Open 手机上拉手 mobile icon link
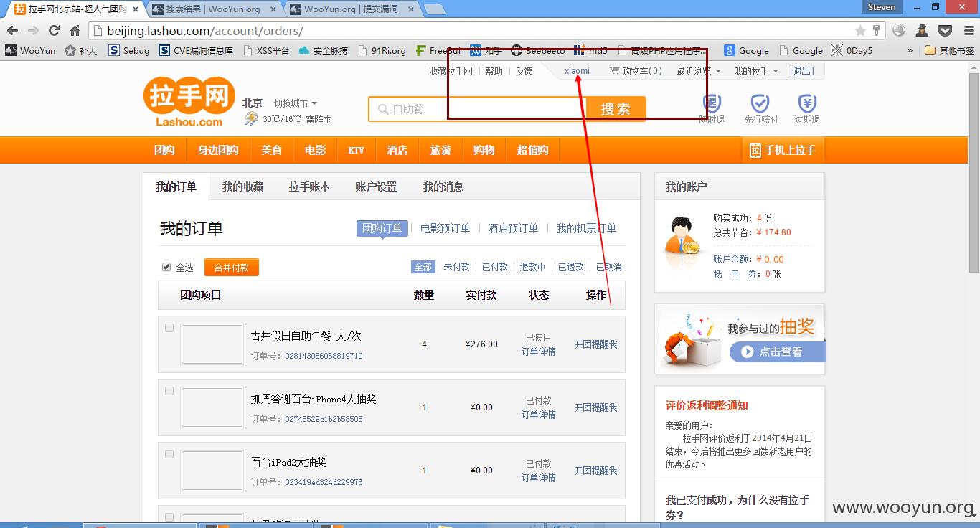 coord(783,150)
